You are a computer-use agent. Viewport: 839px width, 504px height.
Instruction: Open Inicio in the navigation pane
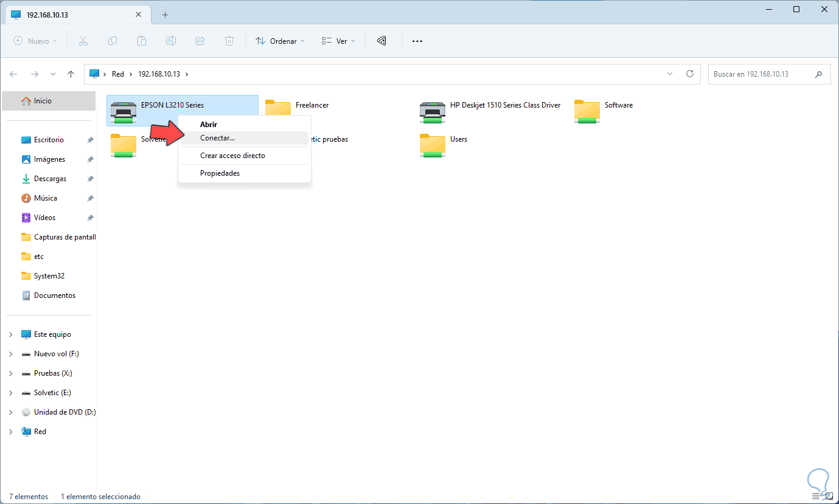coord(49,101)
